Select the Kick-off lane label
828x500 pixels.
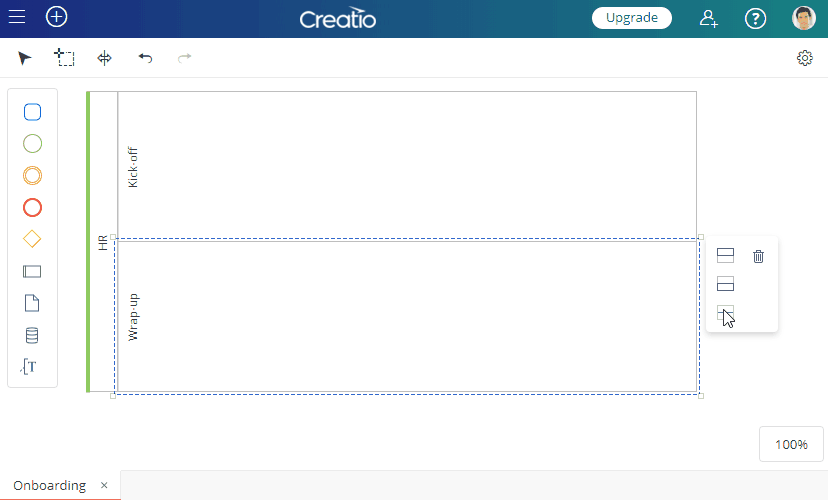pos(133,167)
